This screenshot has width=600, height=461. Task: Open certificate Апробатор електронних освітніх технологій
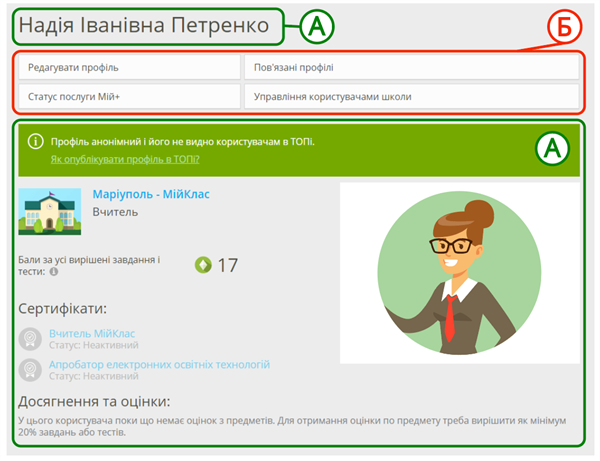pyautogui.click(x=159, y=364)
